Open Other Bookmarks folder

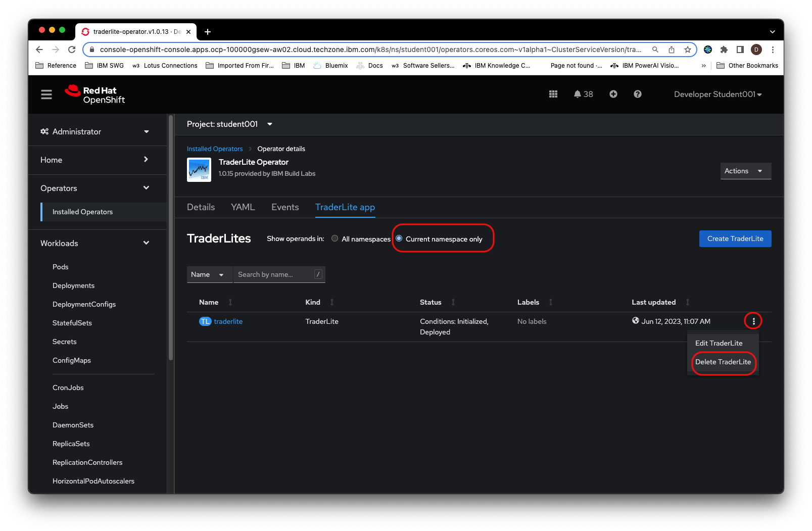coord(747,66)
